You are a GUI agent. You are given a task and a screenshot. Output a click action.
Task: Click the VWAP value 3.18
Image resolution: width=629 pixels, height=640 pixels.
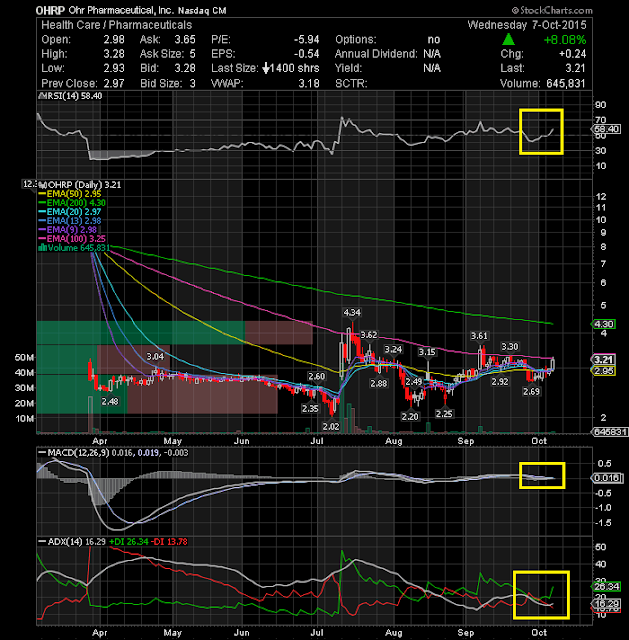[x=309, y=83]
